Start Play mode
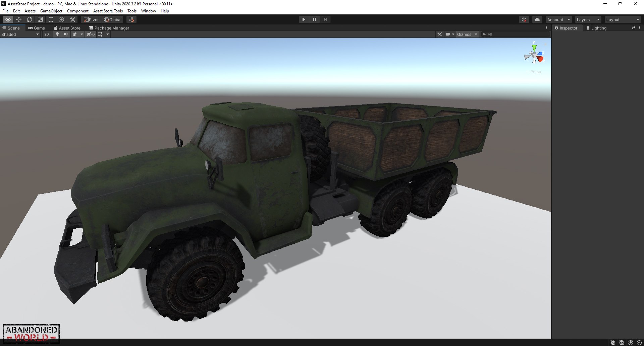The height and width of the screenshot is (346, 644). pyautogui.click(x=304, y=19)
